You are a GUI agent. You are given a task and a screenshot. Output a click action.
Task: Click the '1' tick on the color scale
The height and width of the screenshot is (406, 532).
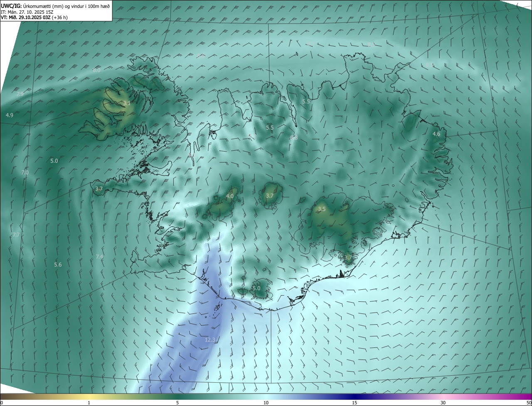(89, 403)
